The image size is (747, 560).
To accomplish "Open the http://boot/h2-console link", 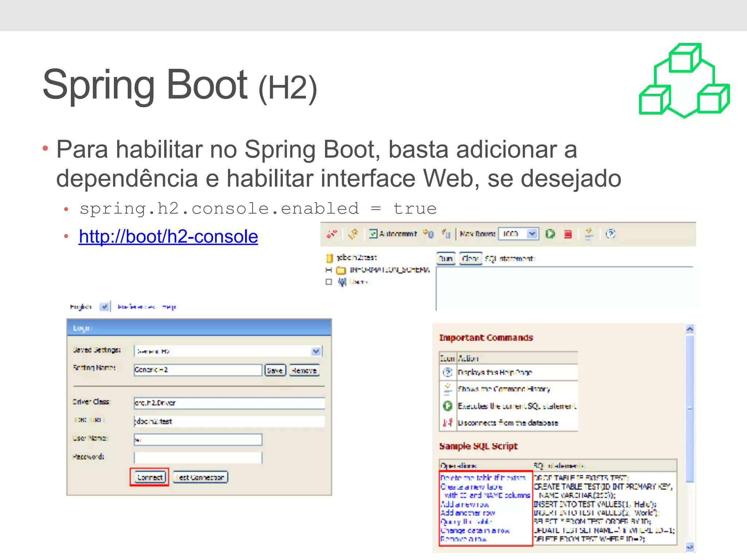I will click(168, 237).
